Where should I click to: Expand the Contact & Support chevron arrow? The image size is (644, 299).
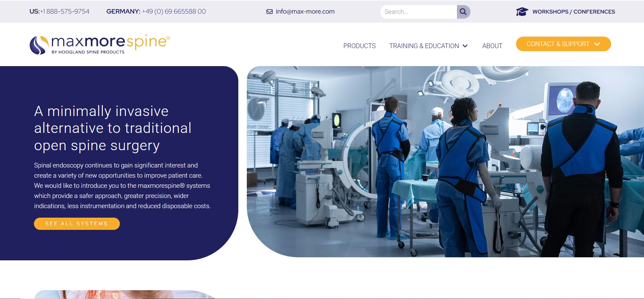pyautogui.click(x=597, y=44)
